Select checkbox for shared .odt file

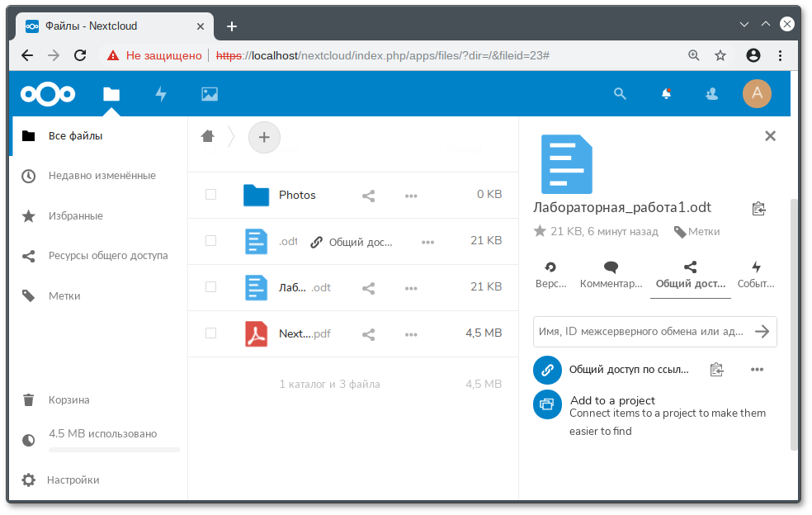pos(210,240)
